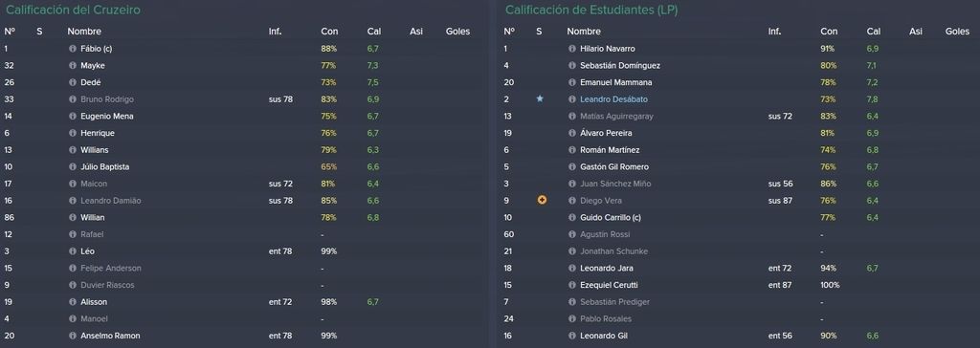Click the info icon beside Fábio (c)
The height and width of the screenshot is (348, 980).
click(x=73, y=49)
